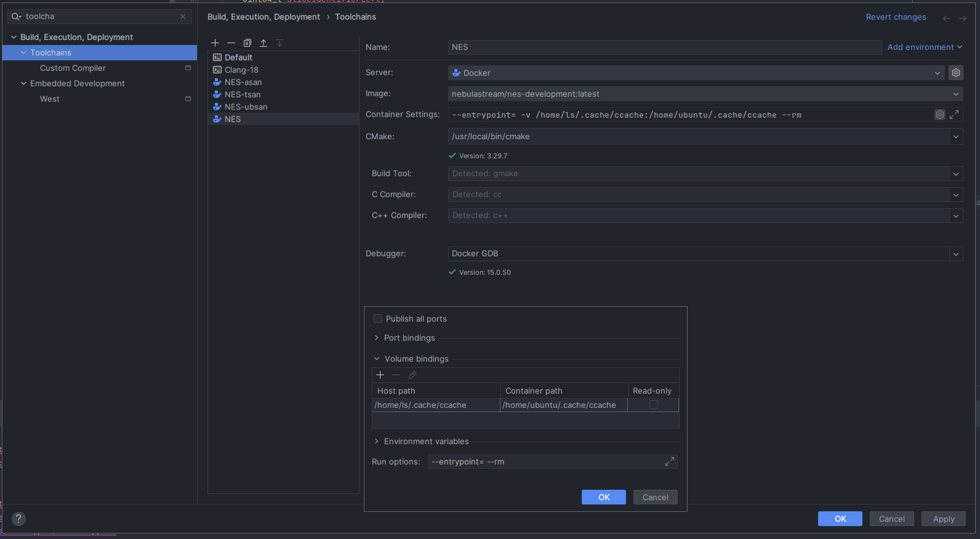Click the toolchain Name field
This screenshot has height=539, width=980.
pyautogui.click(x=665, y=47)
